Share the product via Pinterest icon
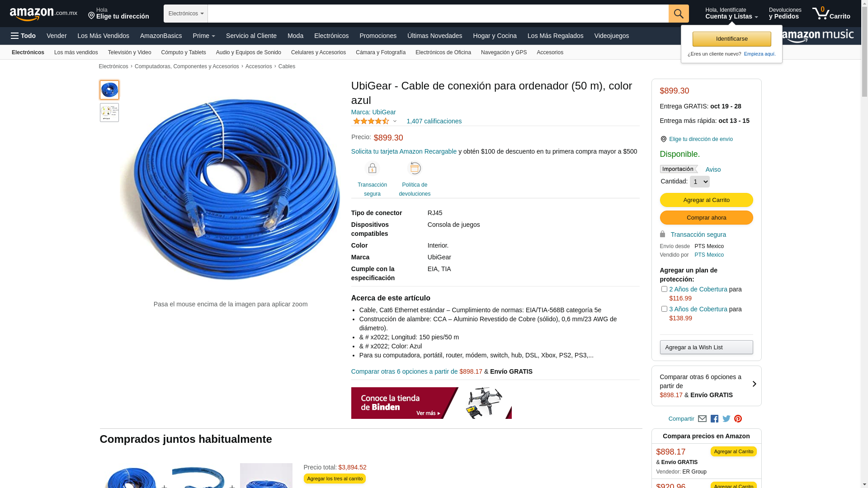Viewport: 868px width, 488px height. (x=738, y=419)
